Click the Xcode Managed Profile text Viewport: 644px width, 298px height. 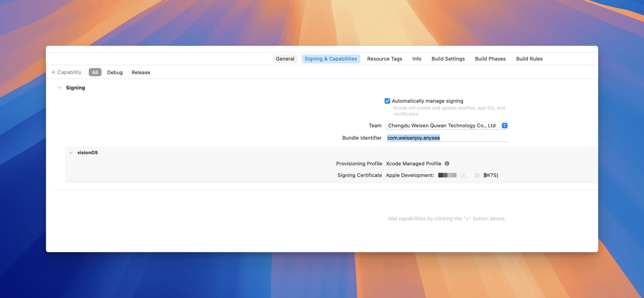[413, 164]
